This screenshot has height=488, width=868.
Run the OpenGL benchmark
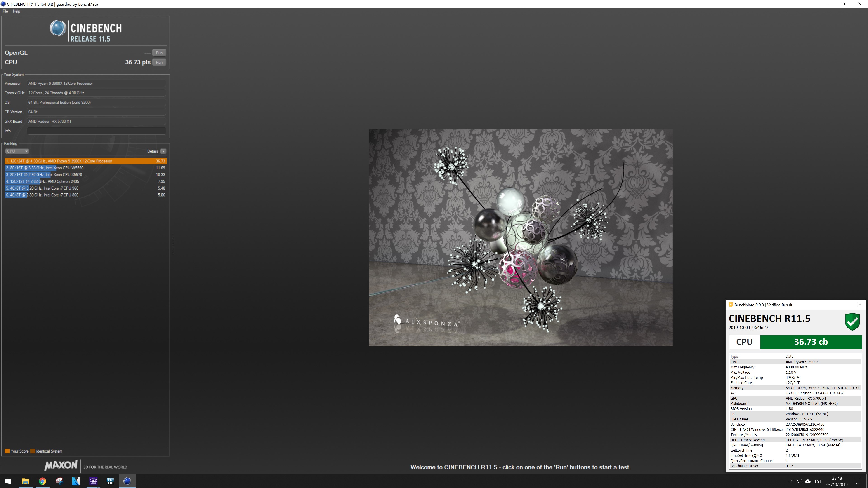pyautogui.click(x=159, y=53)
